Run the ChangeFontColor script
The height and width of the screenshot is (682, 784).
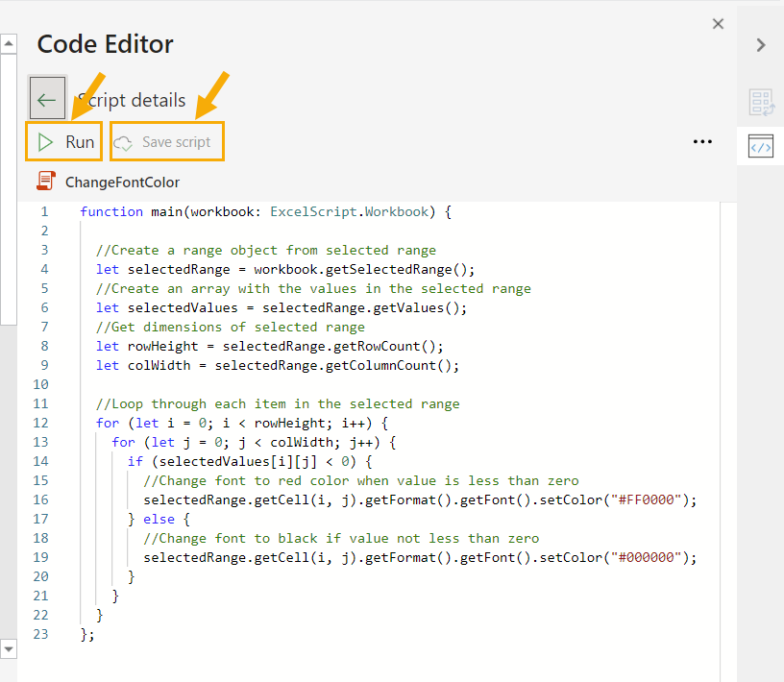[65, 142]
